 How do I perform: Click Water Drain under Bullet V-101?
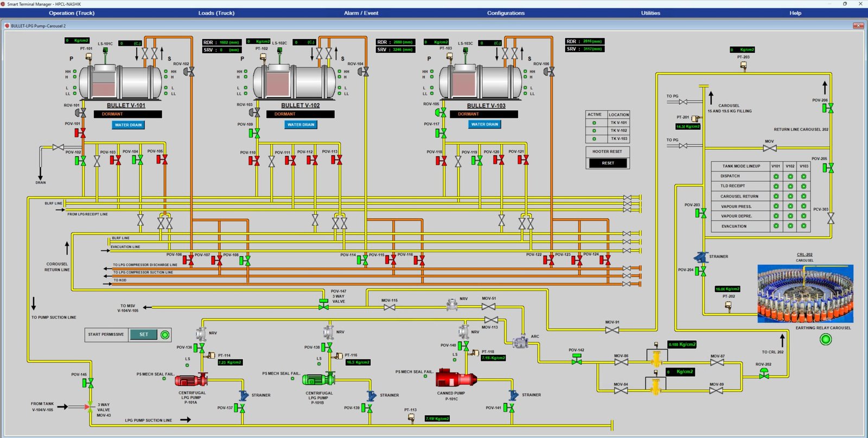(x=128, y=125)
